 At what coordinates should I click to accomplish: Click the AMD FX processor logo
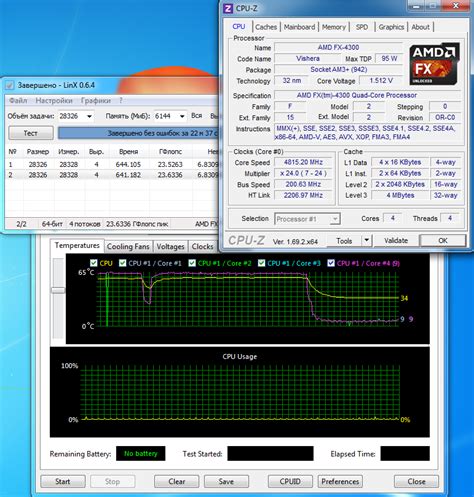[x=434, y=64]
